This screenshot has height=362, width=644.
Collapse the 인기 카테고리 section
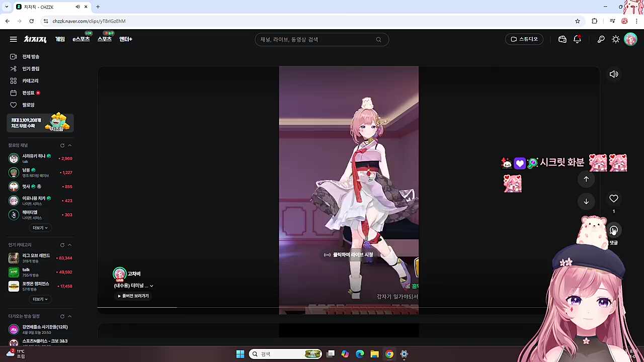coord(70,245)
